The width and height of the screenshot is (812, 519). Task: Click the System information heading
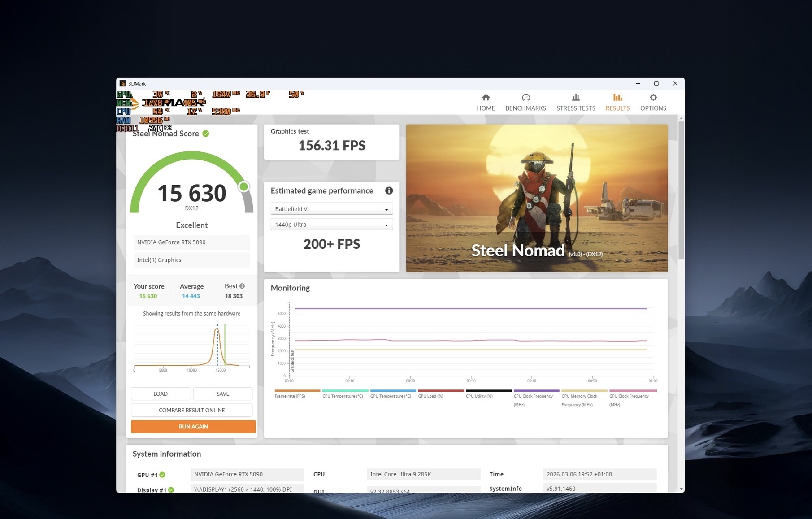[167, 454]
